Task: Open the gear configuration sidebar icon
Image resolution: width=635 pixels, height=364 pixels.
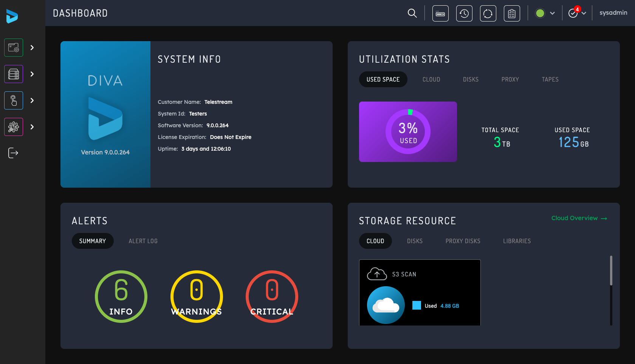Action: (x=14, y=127)
